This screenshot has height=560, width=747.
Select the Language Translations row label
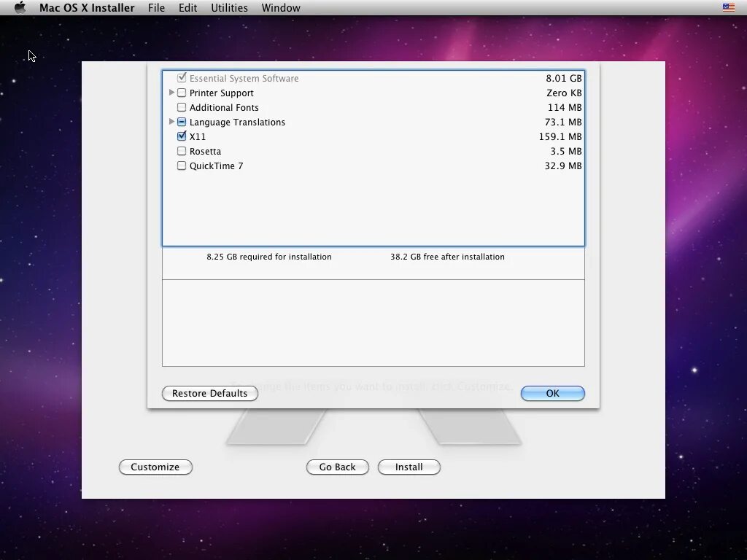pyautogui.click(x=237, y=122)
